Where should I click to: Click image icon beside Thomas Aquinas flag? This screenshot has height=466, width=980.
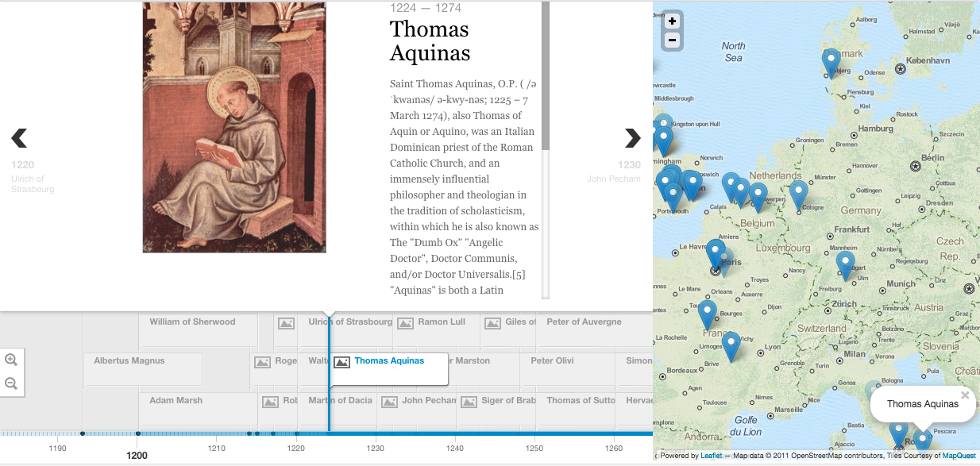pos(342,362)
